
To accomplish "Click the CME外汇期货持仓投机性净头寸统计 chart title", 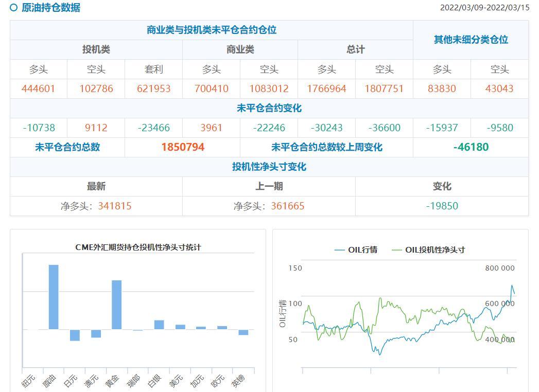I will point(138,247).
